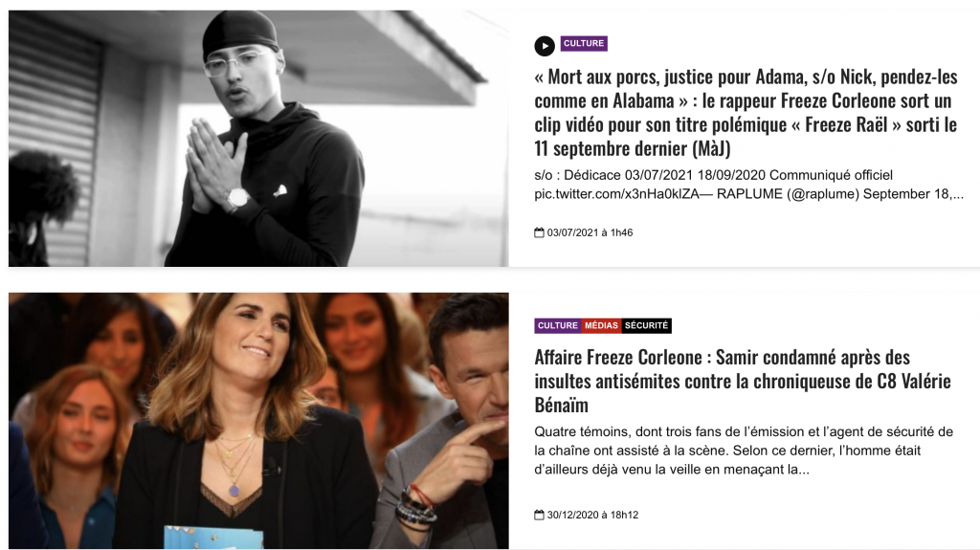The image size is (980, 550).
Task: Open the Freeze Corleone clip video headline
Action: [746, 113]
